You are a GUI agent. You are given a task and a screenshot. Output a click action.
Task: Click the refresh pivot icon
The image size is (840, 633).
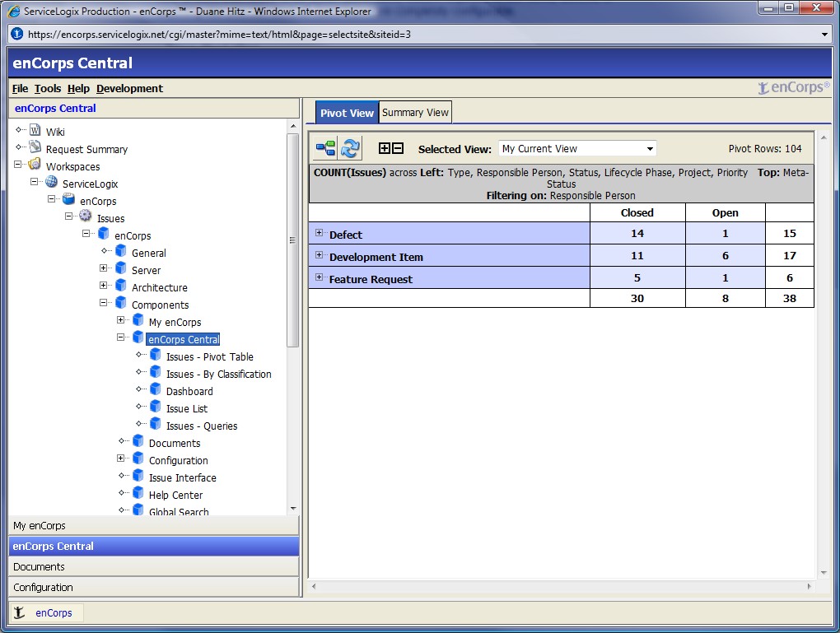point(350,148)
